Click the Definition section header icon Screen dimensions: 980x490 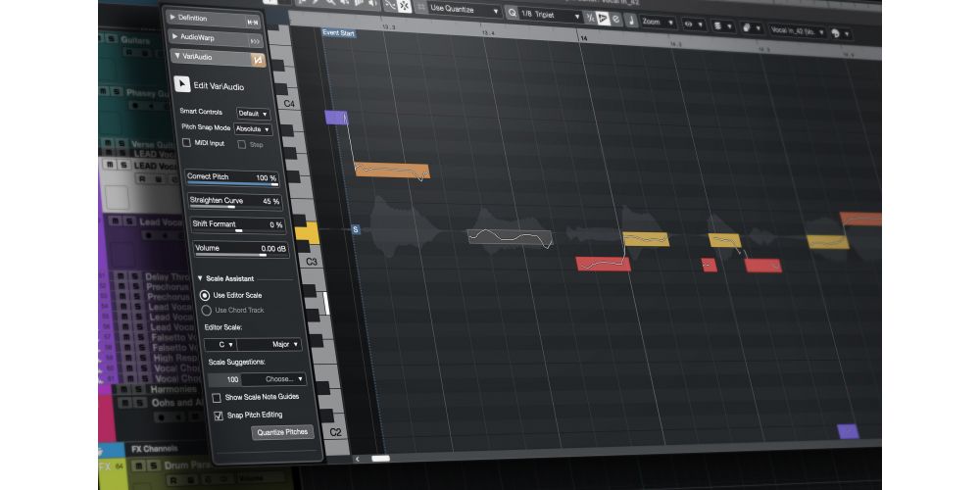(253, 23)
